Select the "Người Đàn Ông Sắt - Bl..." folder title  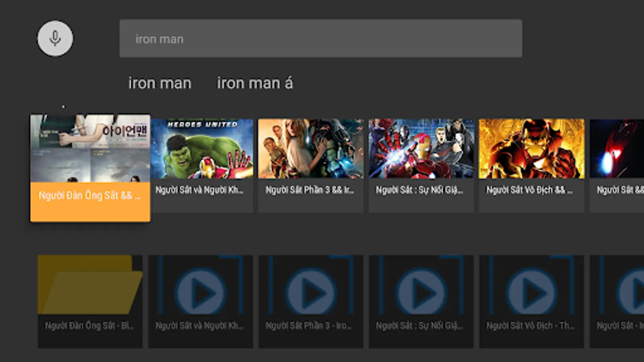pos(89,326)
